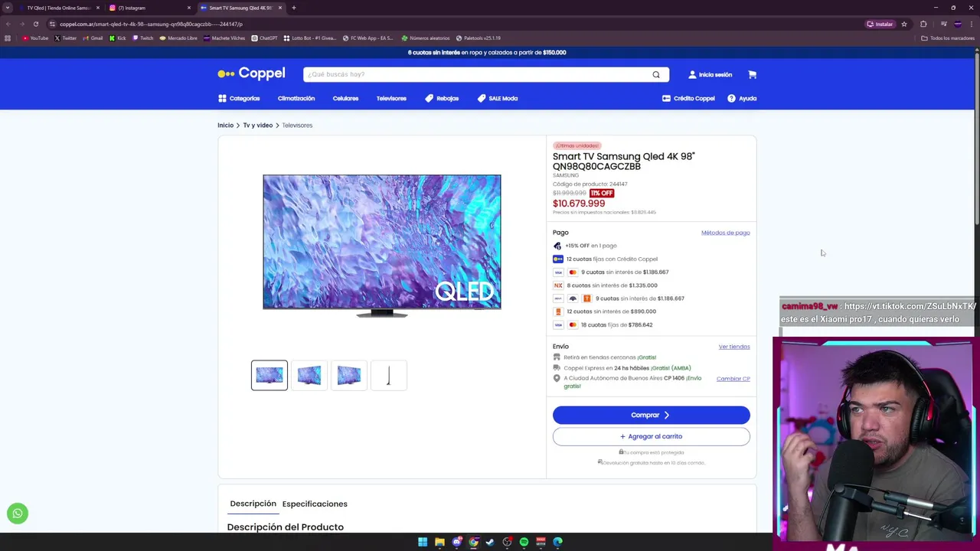This screenshot has width=980, height=551.
Task: Open the Categorías menu
Action: [239, 98]
